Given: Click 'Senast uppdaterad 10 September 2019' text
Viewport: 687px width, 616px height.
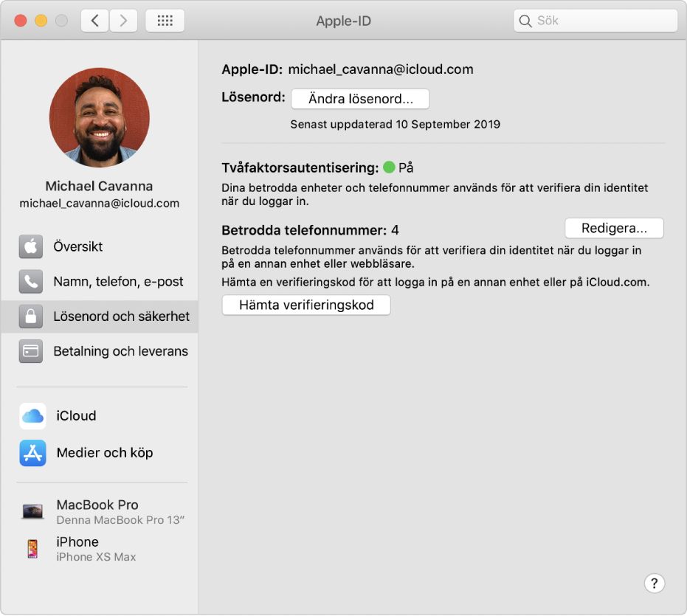Looking at the screenshot, I should tap(396, 125).
